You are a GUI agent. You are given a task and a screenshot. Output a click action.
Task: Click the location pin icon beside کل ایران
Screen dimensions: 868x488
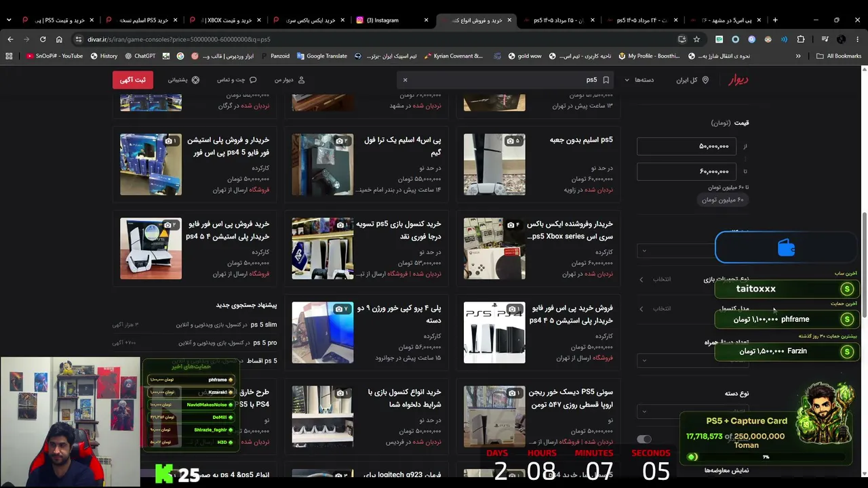coord(705,80)
